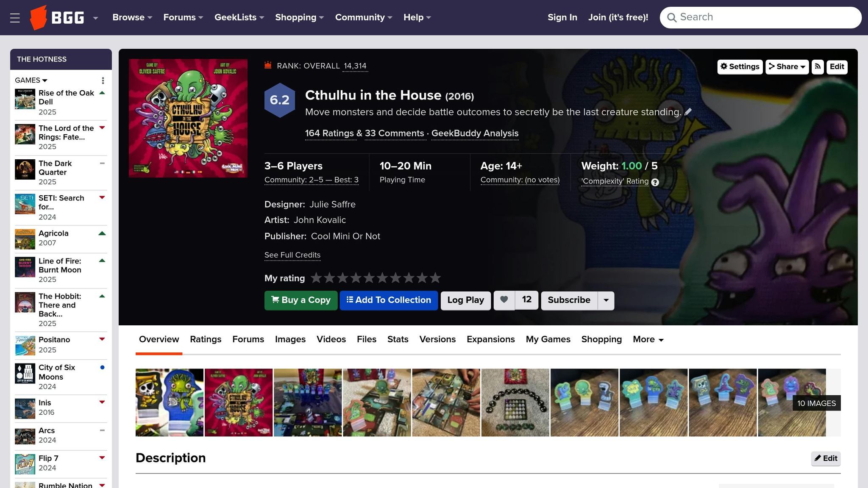Click the pencil icon to edit game tagline
Image resolution: width=868 pixels, height=488 pixels.
pos(688,112)
